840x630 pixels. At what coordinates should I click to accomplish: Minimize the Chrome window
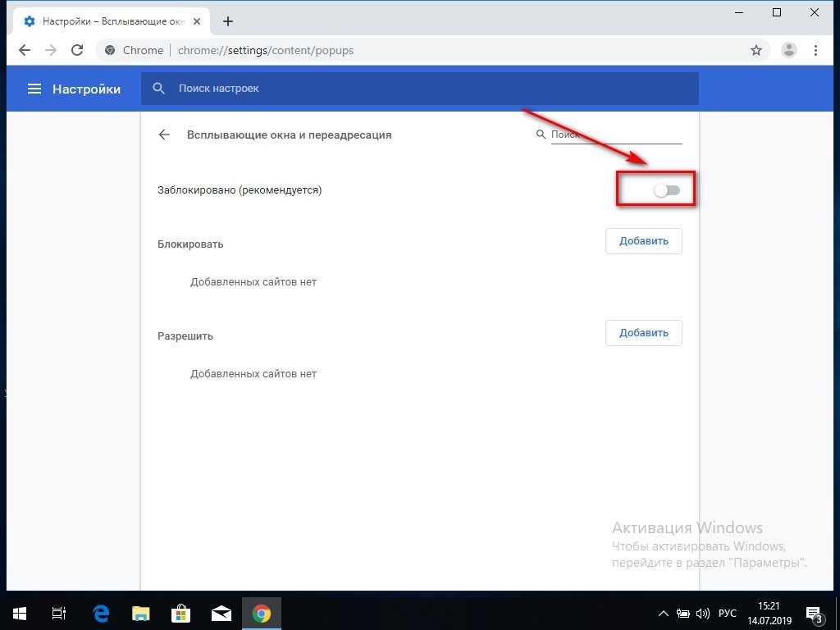click(739, 12)
